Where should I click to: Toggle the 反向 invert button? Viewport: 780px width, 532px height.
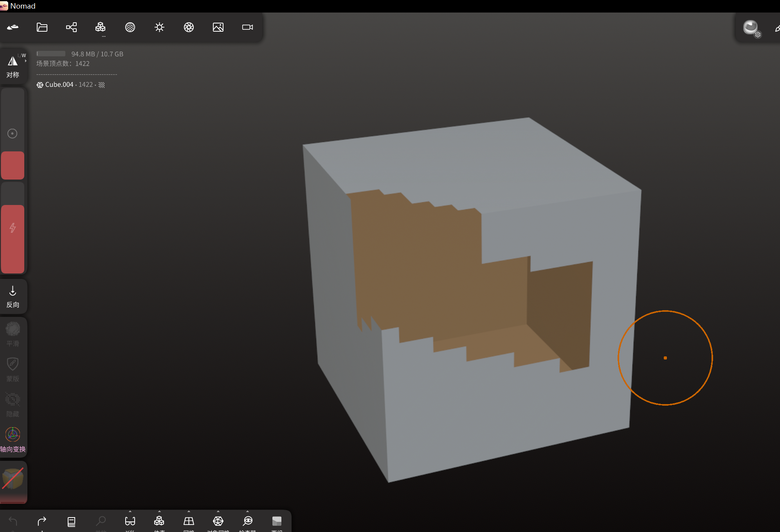tap(13, 297)
